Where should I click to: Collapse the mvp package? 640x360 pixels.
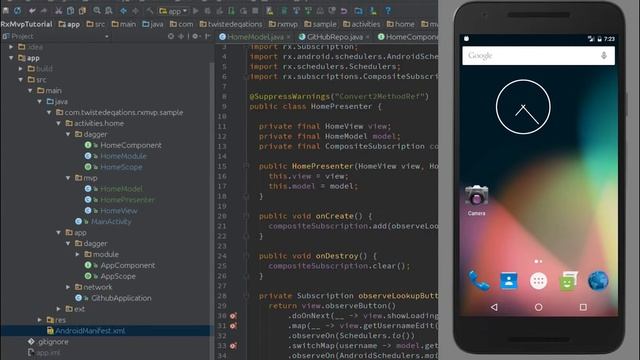click(x=68, y=178)
